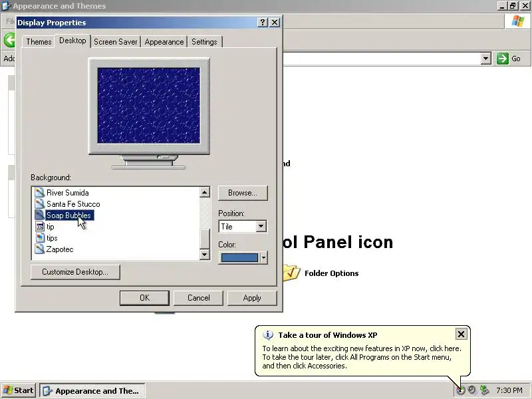Click the tour tray icon under the balloon

point(460,390)
